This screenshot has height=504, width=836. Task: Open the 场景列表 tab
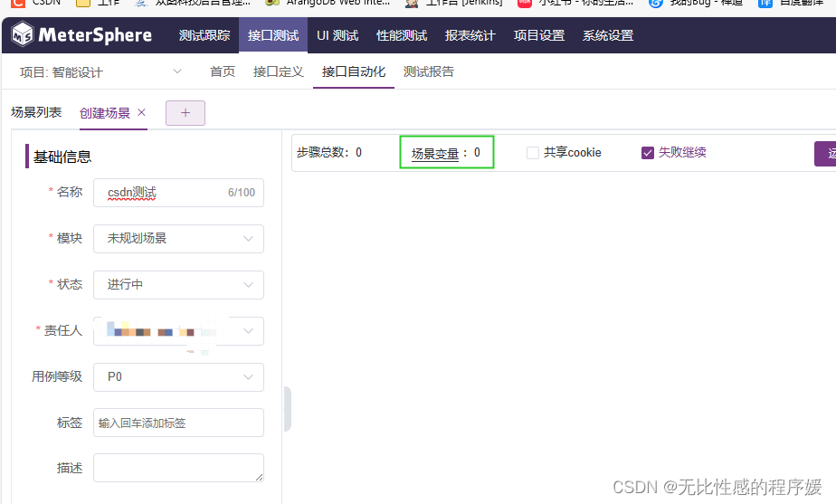point(36,112)
